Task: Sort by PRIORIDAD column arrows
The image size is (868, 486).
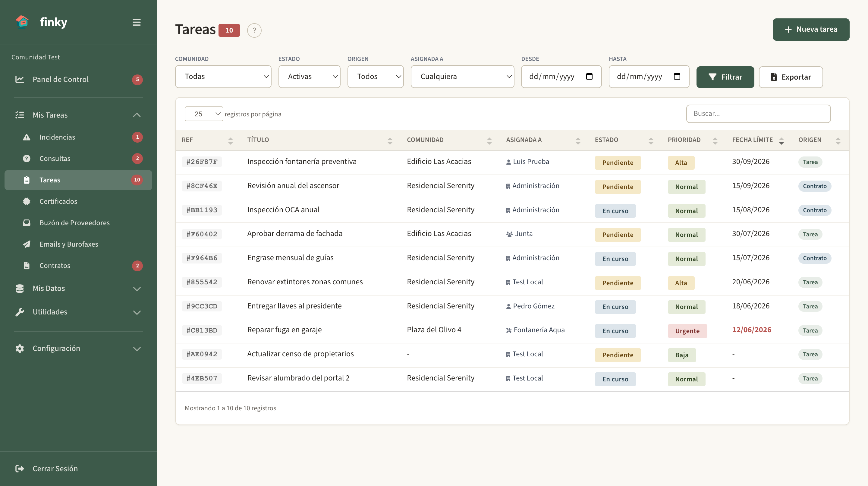Action: (715, 141)
